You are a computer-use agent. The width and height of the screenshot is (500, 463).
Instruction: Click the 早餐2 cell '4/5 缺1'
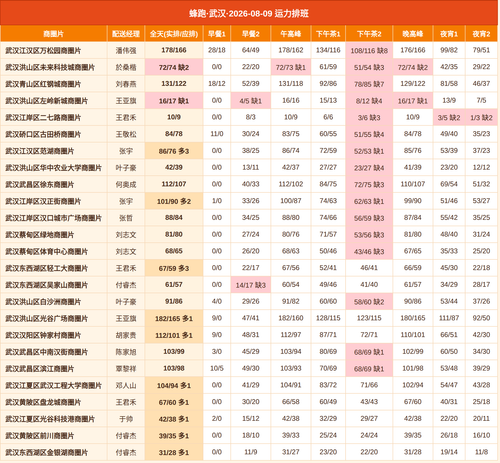pos(251,101)
